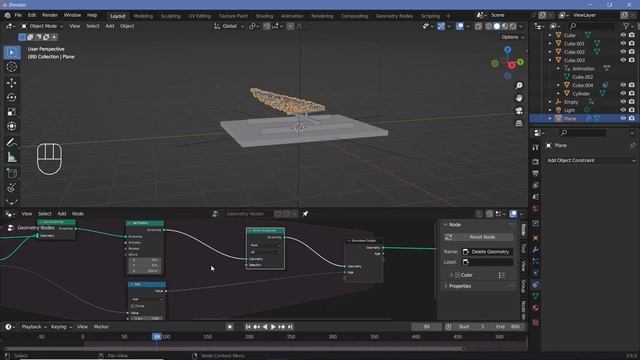Jump to the last frame

290,327
